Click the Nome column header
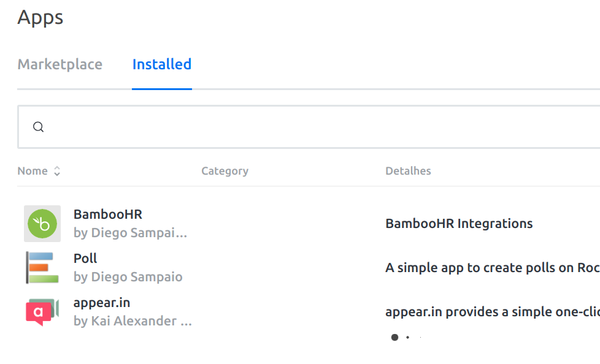The width and height of the screenshot is (600, 364). coord(33,171)
